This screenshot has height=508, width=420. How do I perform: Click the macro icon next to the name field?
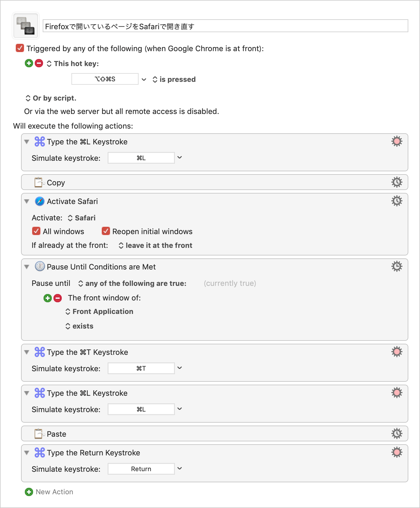click(x=26, y=26)
